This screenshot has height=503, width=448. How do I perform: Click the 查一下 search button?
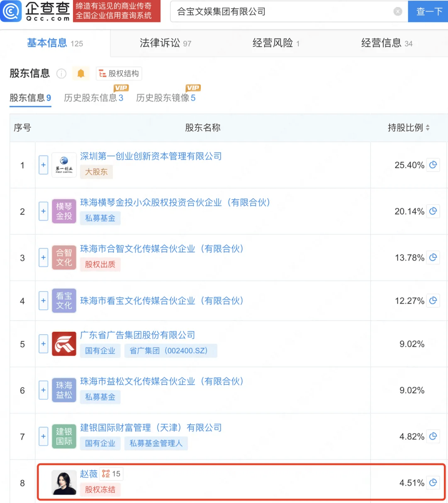pyautogui.click(x=428, y=11)
